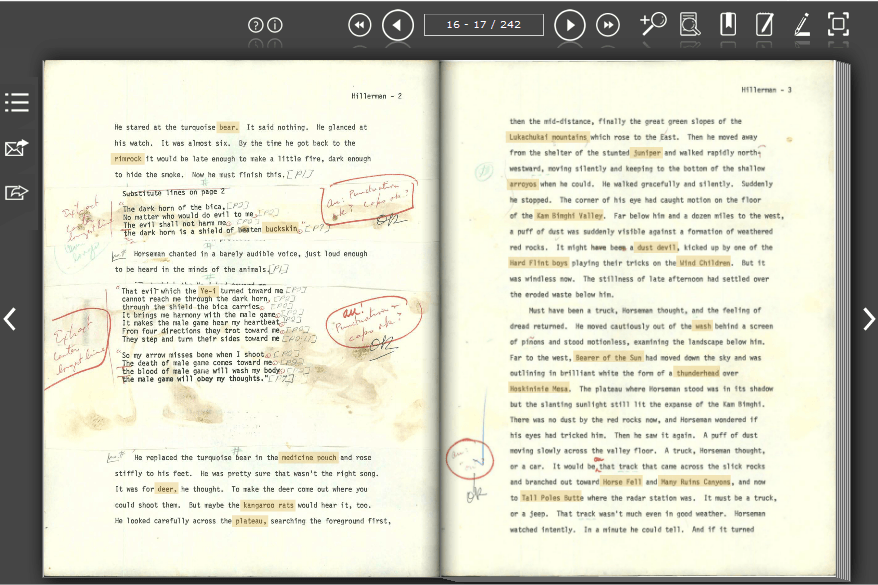Click highlighted term 'Ye-i' in chant
This screenshot has height=585, width=878.
(x=208, y=291)
